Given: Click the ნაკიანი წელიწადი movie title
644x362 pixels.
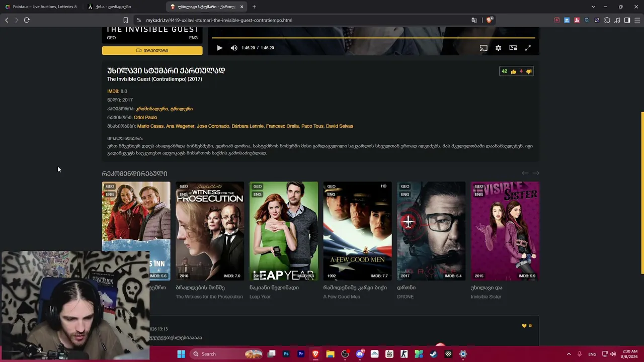Looking at the screenshot, I should coord(274,288).
